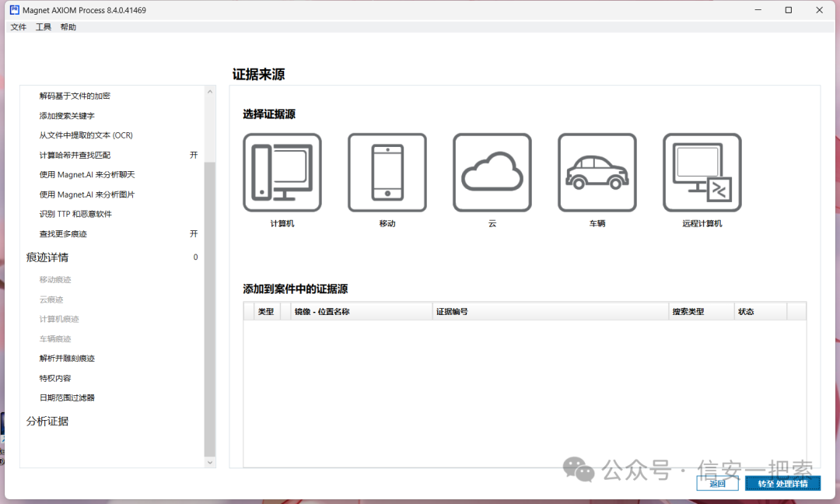Open 使用 Magnet.AI 来分析图片
Image resolution: width=840 pixels, height=504 pixels.
coord(87,194)
